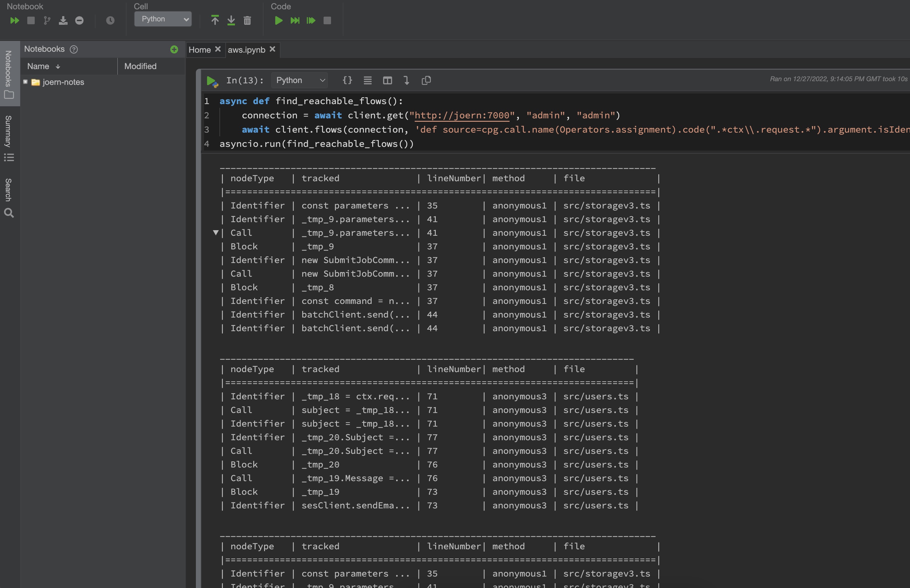Click the http://joern:7000 link
The height and width of the screenshot is (588, 910).
[x=462, y=115]
